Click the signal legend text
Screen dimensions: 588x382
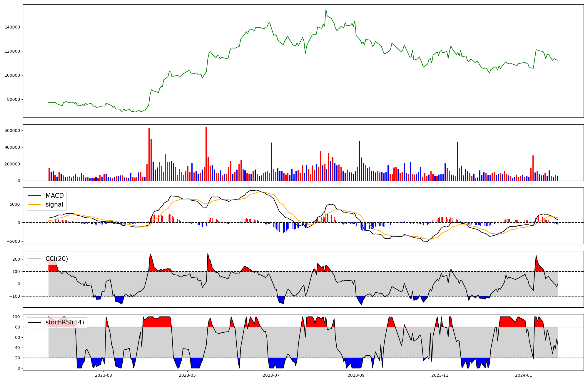54,205
